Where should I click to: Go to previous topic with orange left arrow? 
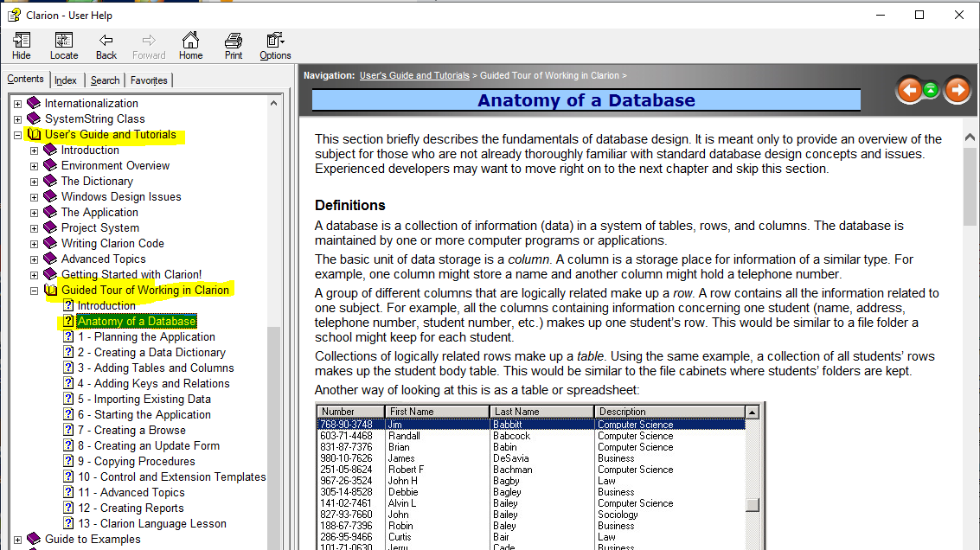(910, 91)
